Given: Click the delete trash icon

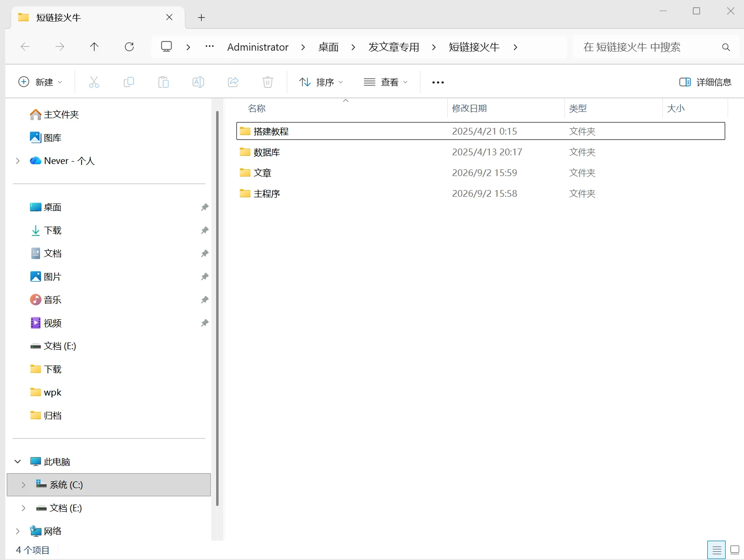Looking at the screenshot, I should pos(268,82).
